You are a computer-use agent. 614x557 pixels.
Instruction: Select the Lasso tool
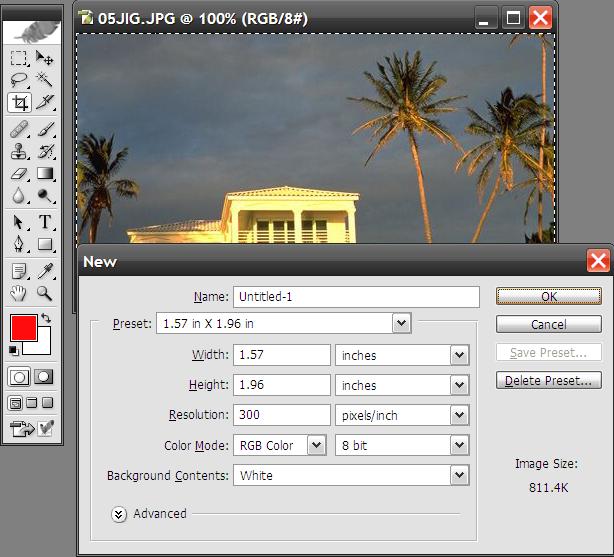point(18,80)
